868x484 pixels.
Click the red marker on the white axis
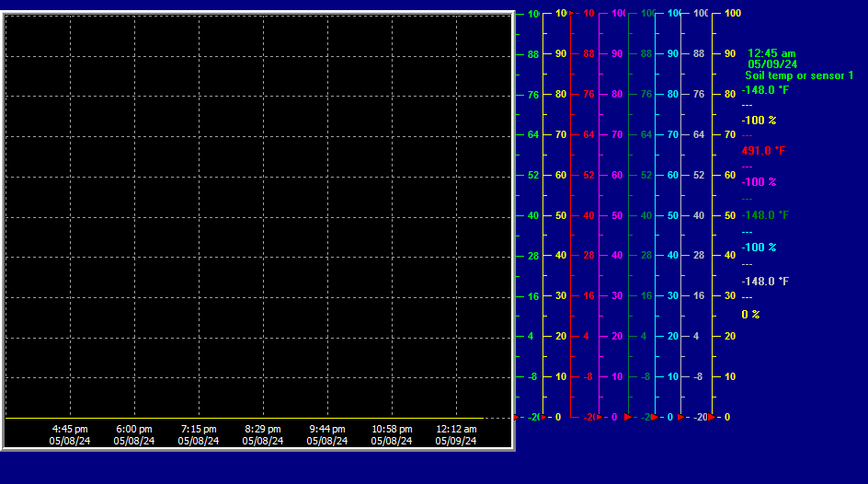pyautogui.click(x=681, y=417)
